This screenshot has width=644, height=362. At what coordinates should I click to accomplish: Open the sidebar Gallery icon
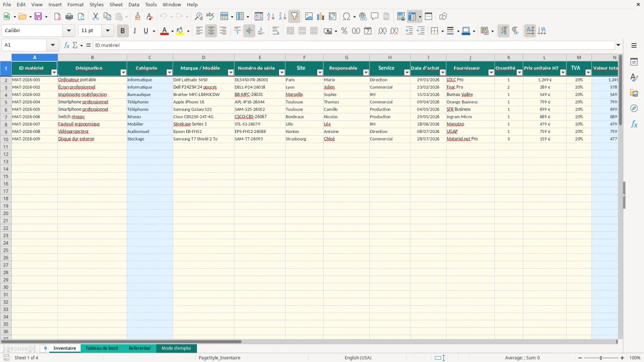(x=634, y=93)
